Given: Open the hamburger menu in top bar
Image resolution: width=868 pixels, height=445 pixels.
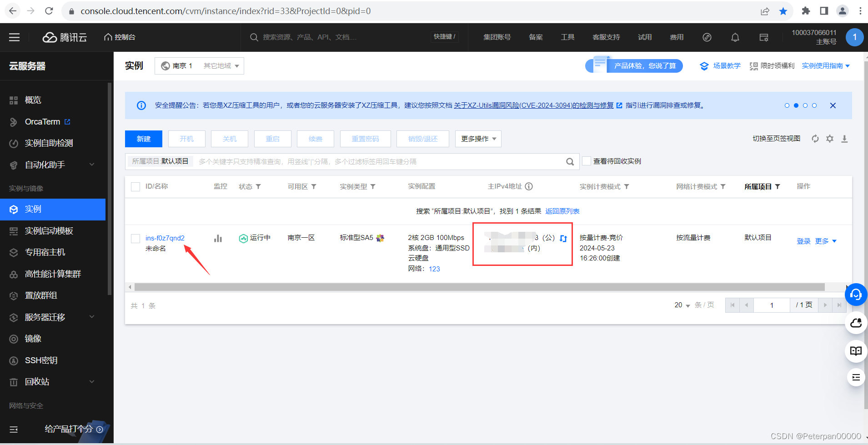Looking at the screenshot, I should pyautogui.click(x=15, y=37).
